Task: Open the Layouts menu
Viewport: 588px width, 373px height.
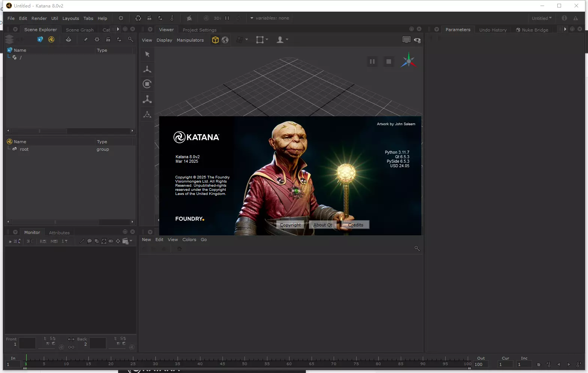Action: pos(71,18)
